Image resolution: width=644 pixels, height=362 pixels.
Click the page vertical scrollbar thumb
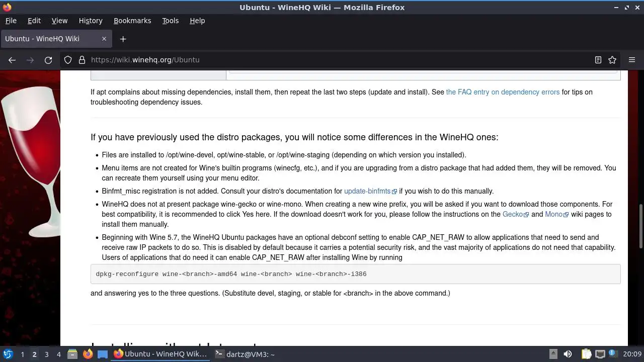pyautogui.click(x=640, y=227)
